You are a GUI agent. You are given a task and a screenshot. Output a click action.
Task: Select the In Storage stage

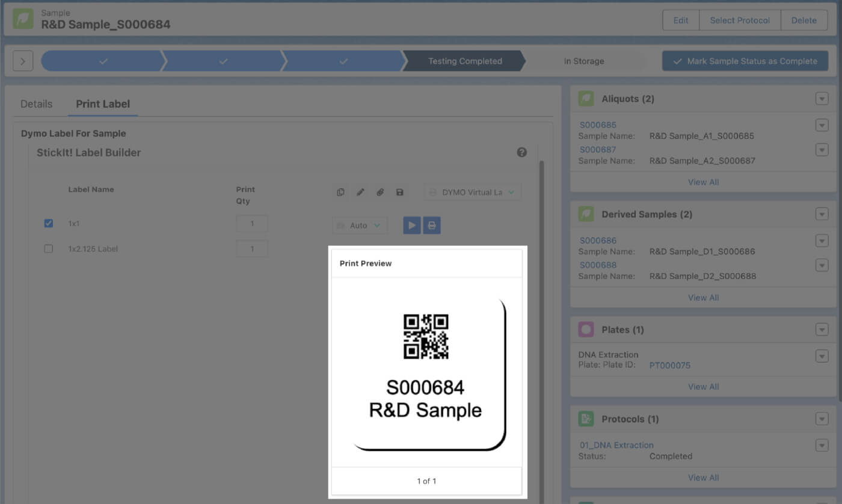point(584,61)
